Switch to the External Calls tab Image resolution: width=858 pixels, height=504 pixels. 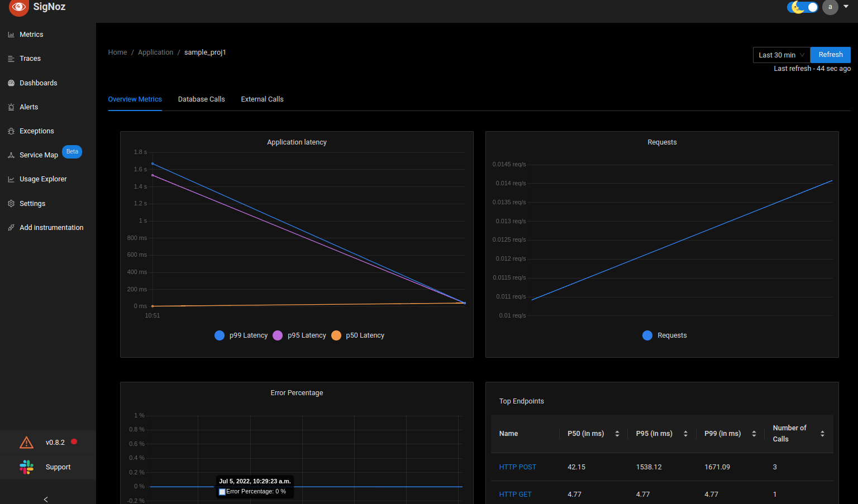(x=262, y=99)
